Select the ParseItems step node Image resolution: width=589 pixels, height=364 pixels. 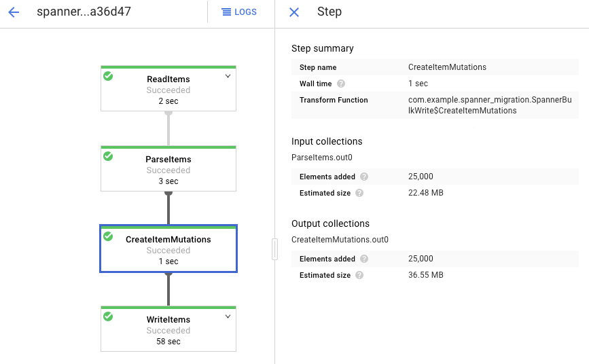point(168,169)
